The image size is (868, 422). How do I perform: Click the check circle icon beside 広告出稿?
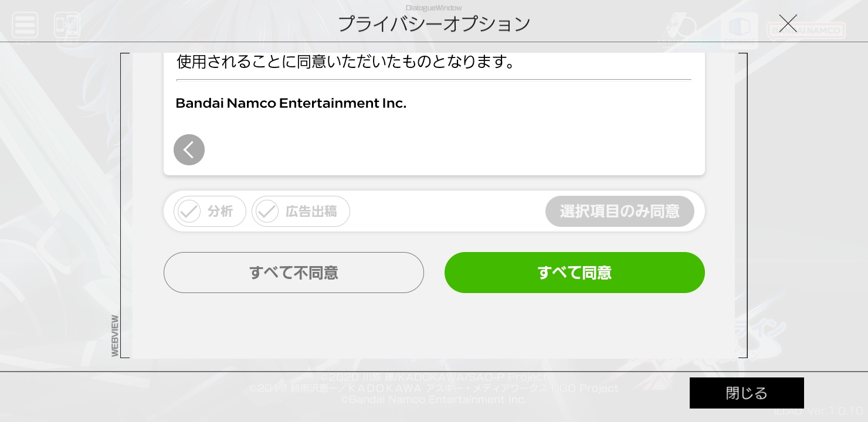(x=267, y=211)
